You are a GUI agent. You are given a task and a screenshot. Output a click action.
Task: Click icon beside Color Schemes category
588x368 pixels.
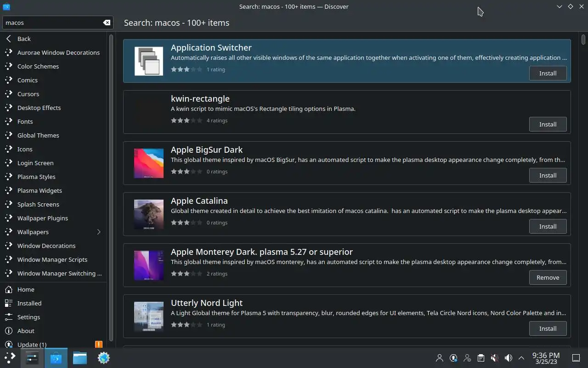click(9, 66)
